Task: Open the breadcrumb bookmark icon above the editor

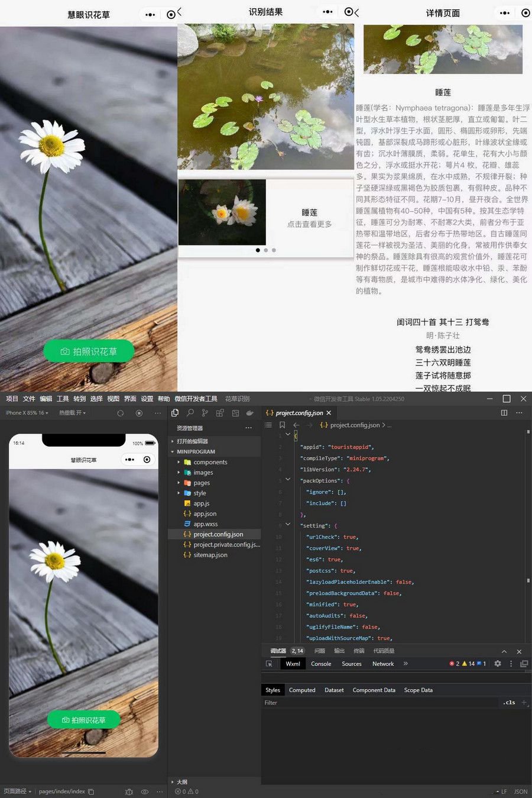Action: (283, 425)
